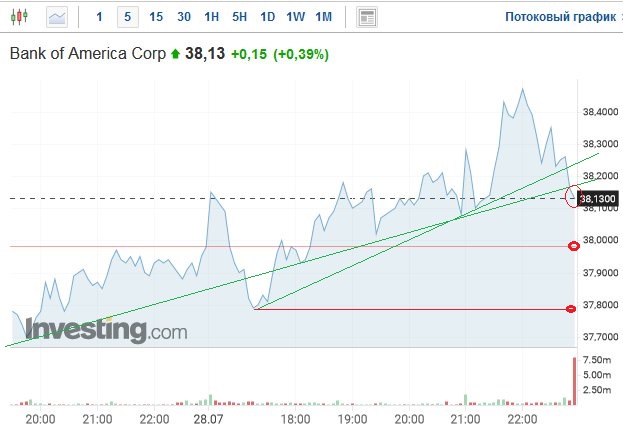This screenshot has width=623, height=429.
Task: Click the 2.50m volume label
Action: [x=597, y=390]
